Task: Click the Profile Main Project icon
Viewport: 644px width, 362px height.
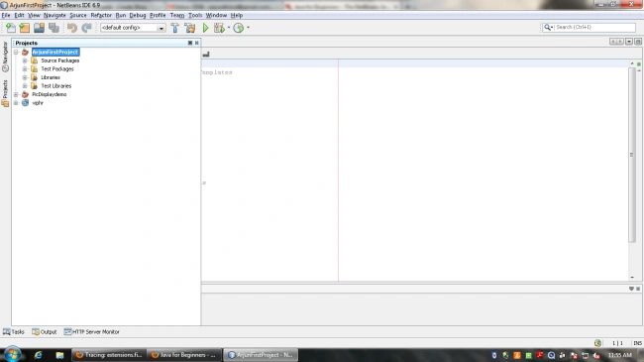Action: (239, 28)
